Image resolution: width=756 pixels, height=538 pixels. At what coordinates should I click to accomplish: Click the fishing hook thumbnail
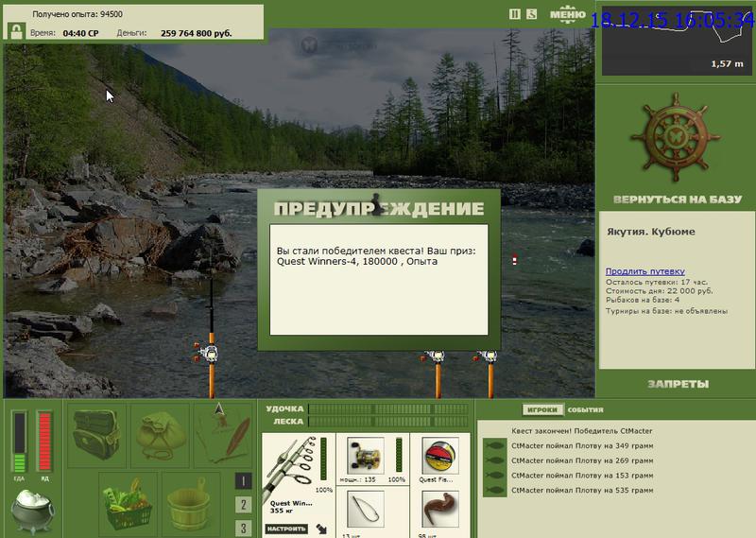click(366, 510)
